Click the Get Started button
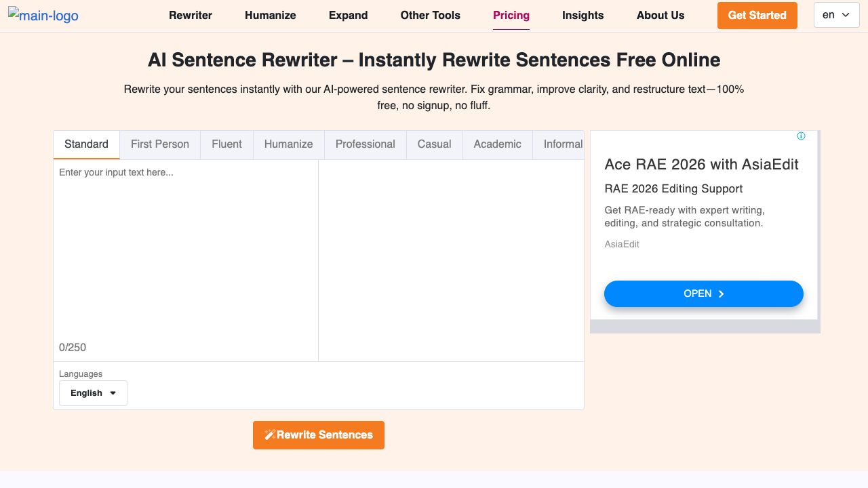868x488 pixels. (757, 15)
